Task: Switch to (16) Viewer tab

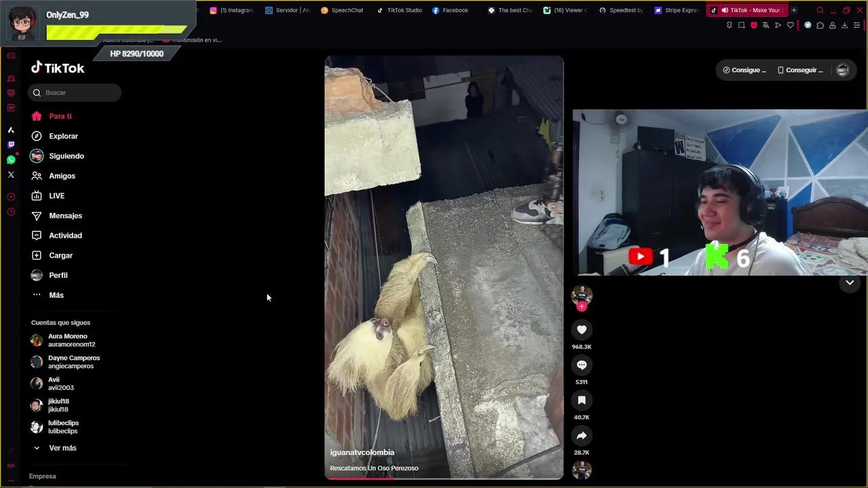Action: pyautogui.click(x=566, y=10)
